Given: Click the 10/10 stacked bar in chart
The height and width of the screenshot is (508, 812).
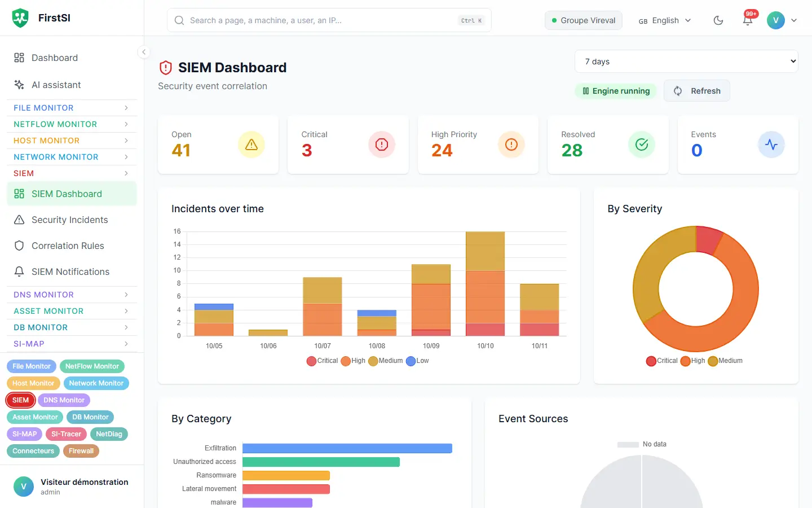Looking at the screenshot, I should point(486,284).
